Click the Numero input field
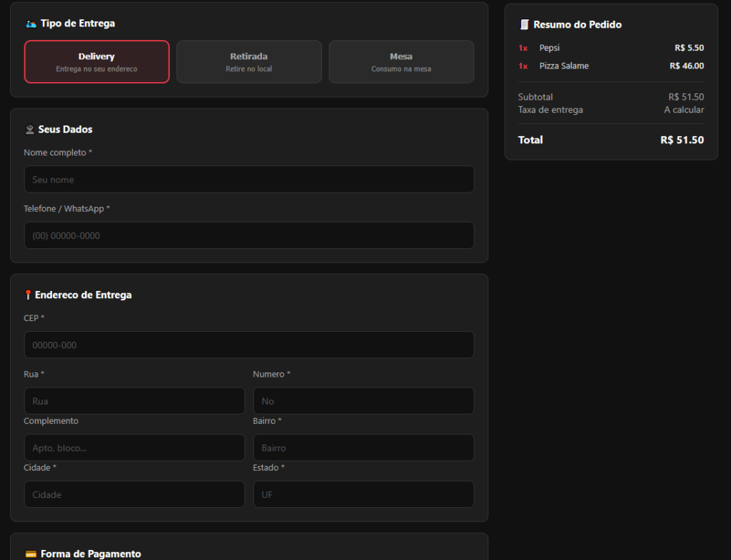 point(363,401)
